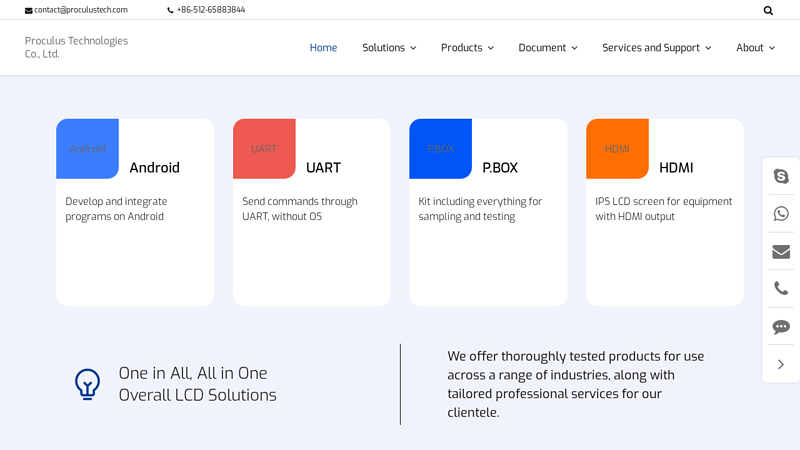This screenshot has width=800, height=450.
Task: Click 'We offer thoroughly tested products' paragraph
Action: click(x=576, y=384)
